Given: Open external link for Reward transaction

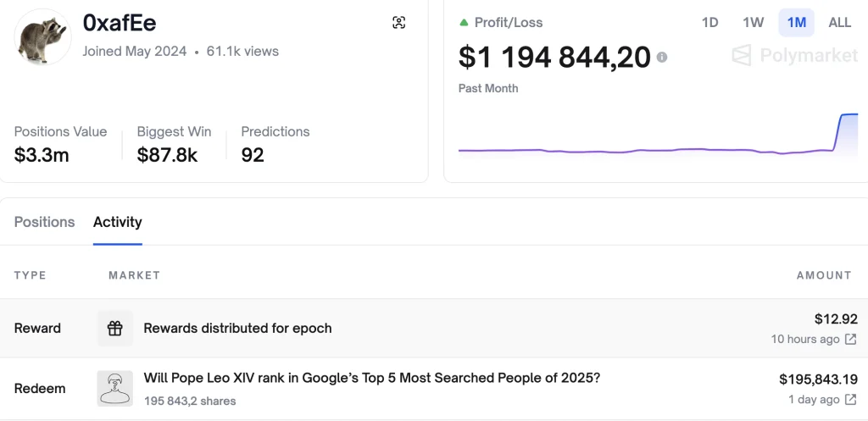Looking at the screenshot, I should (x=850, y=340).
